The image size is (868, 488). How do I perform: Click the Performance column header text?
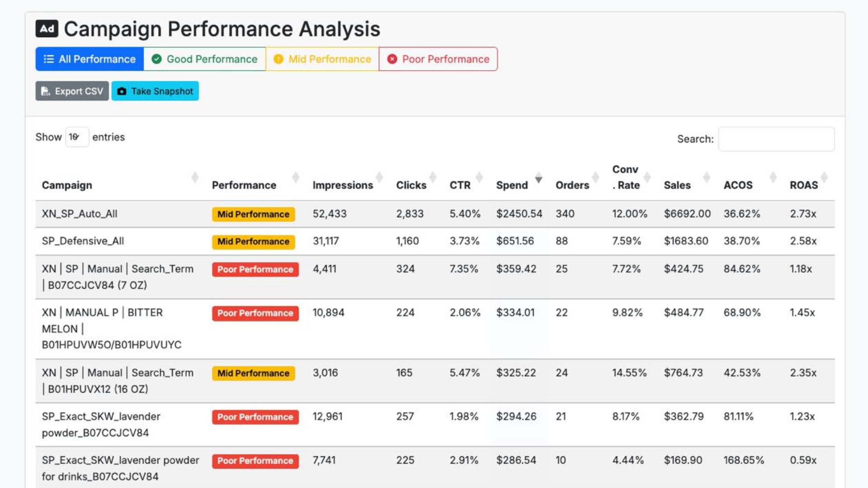[244, 185]
